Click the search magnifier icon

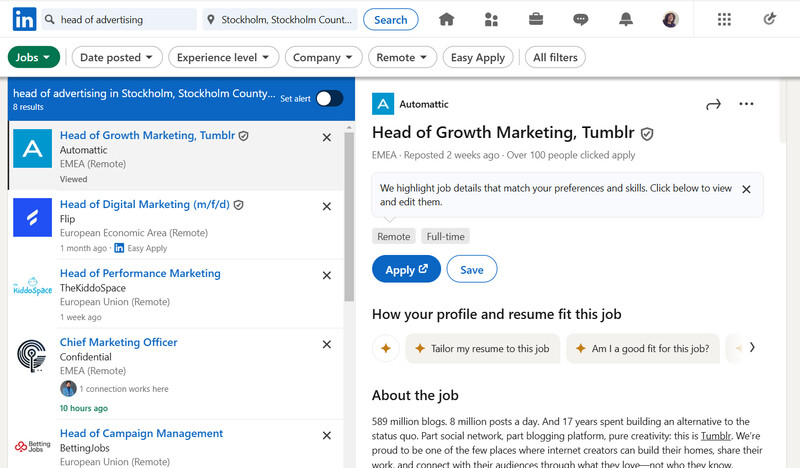(49, 19)
